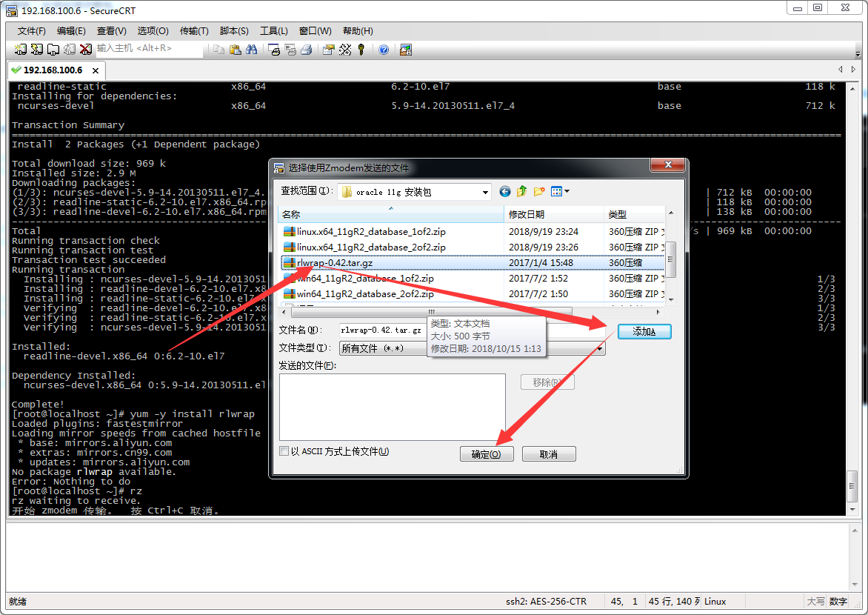Screen dimensions: 868x615
Task: Click the previous tab arrow at right
Action: pos(841,69)
